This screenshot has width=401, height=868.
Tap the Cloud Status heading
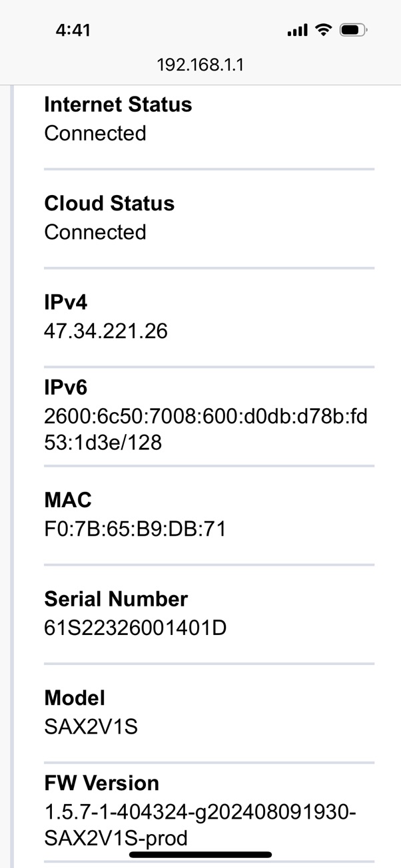point(109,203)
